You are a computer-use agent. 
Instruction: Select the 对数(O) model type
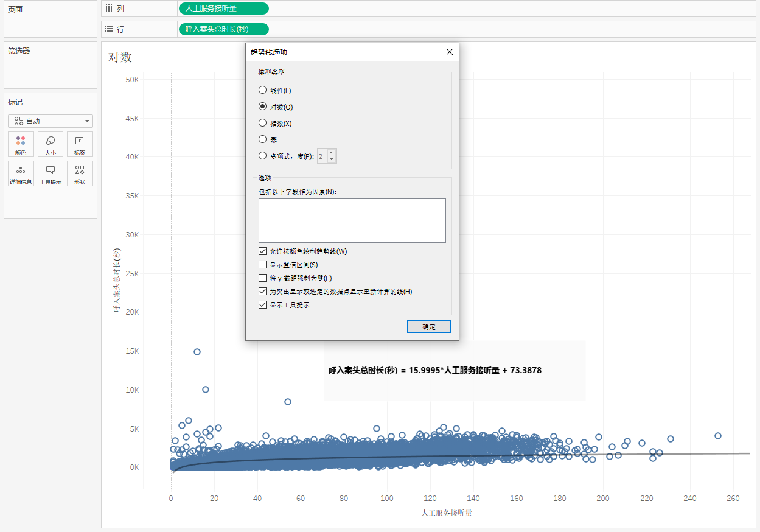pyautogui.click(x=262, y=107)
